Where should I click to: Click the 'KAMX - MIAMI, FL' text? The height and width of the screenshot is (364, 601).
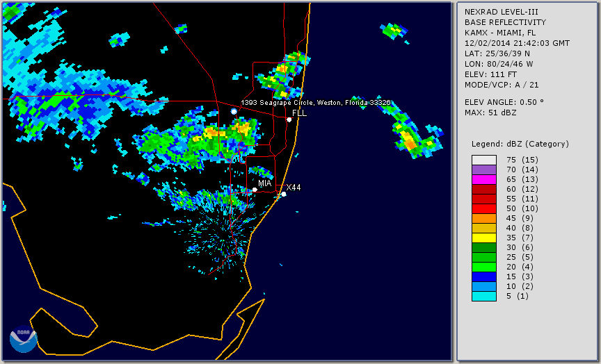tap(500, 33)
